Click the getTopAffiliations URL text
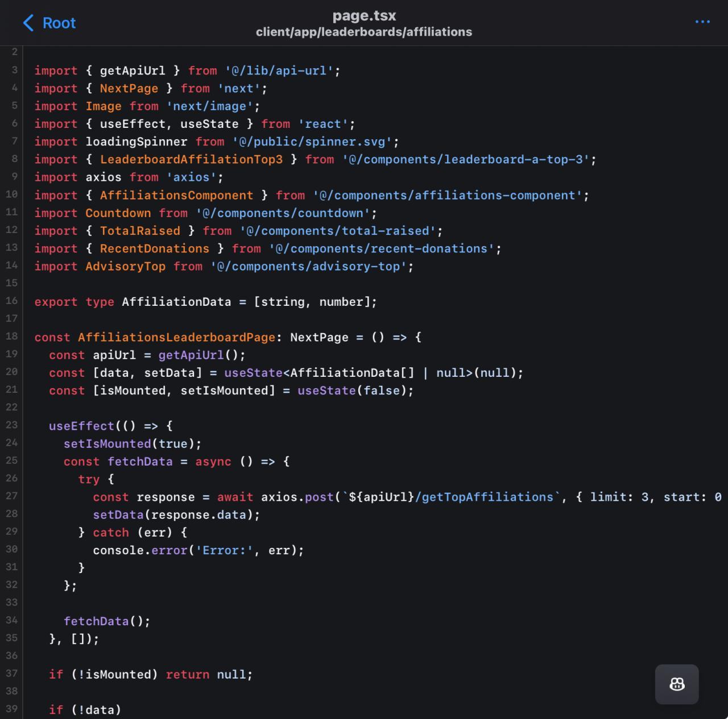The image size is (728, 719). (485, 497)
